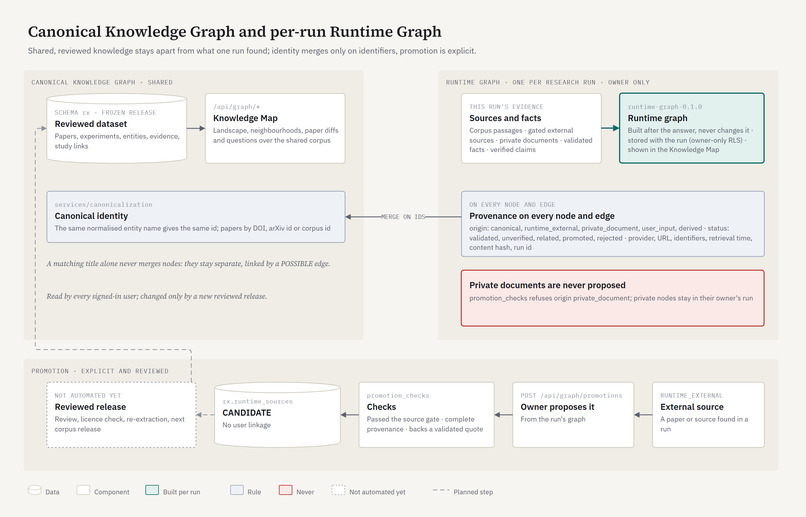Screen dimensions: 806x517
Task: Select the Checks box
Action: (427, 415)
